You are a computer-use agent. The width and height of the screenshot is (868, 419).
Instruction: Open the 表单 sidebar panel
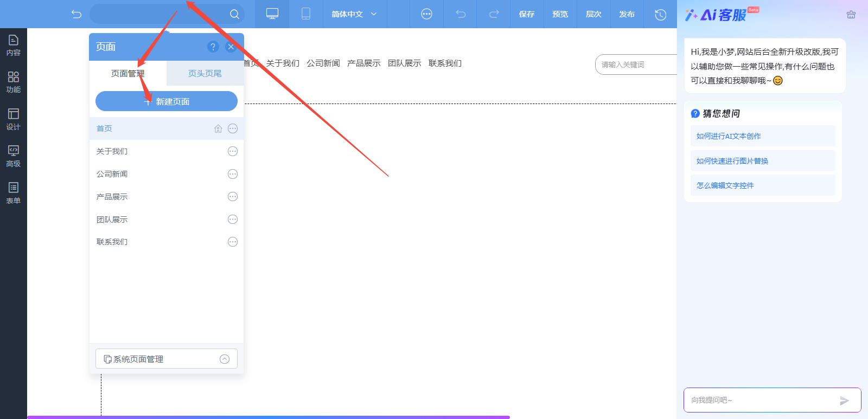14,193
